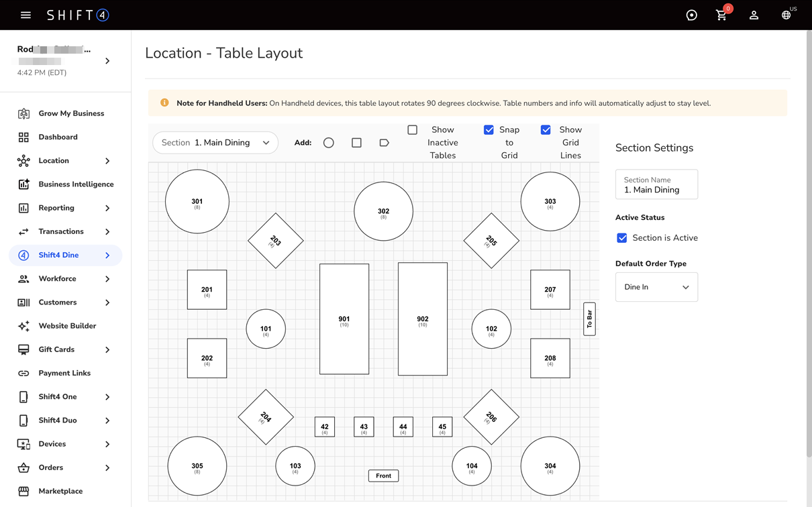Viewport: 812px width, 507px height.
Task: Expand the Orders submenu chevron
Action: (x=107, y=467)
